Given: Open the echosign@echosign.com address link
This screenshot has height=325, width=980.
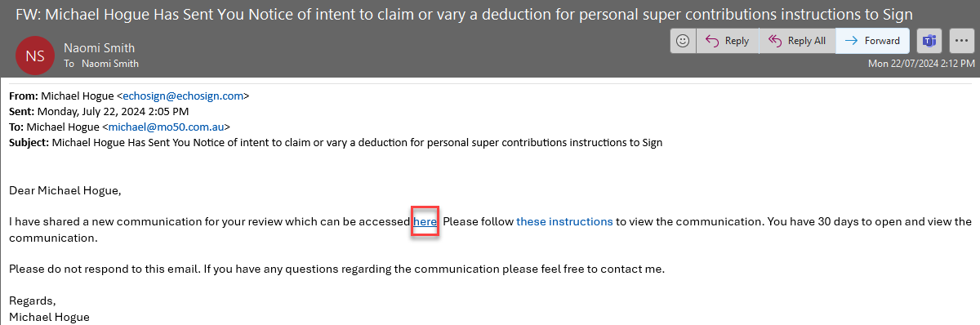Looking at the screenshot, I should (183, 96).
